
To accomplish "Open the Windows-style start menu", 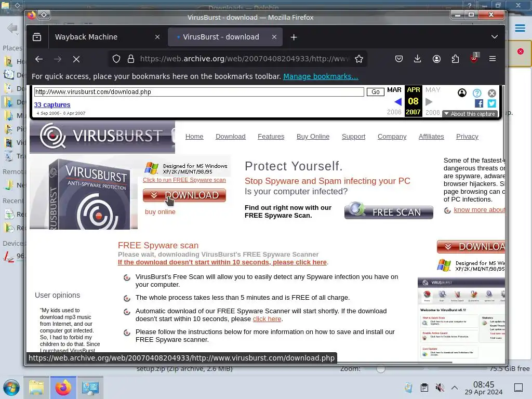I will click(x=11, y=388).
